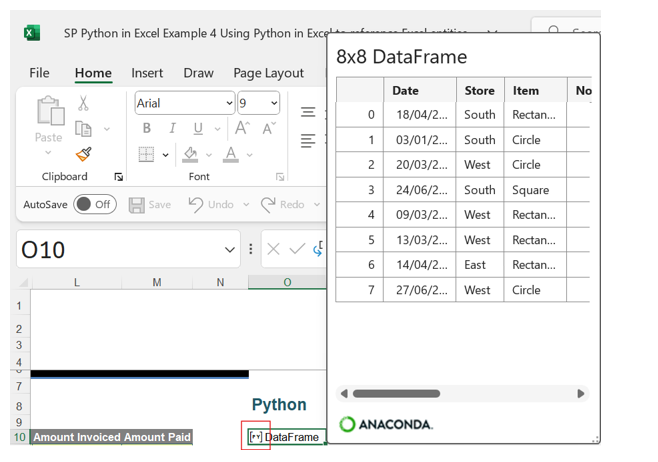Click the Copy icon in Clipboard
This screenshot has height=462, width=658.
coord(84,129)
